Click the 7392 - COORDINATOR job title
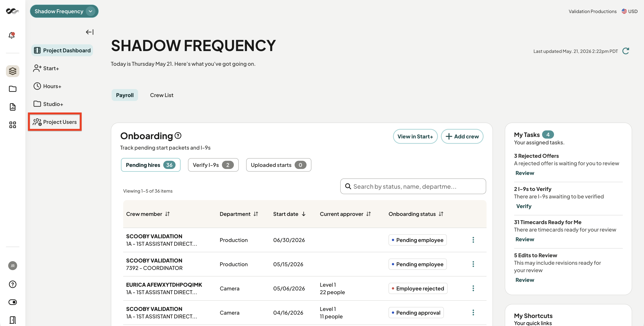The image size is (644, 326). tap(154, 268)
